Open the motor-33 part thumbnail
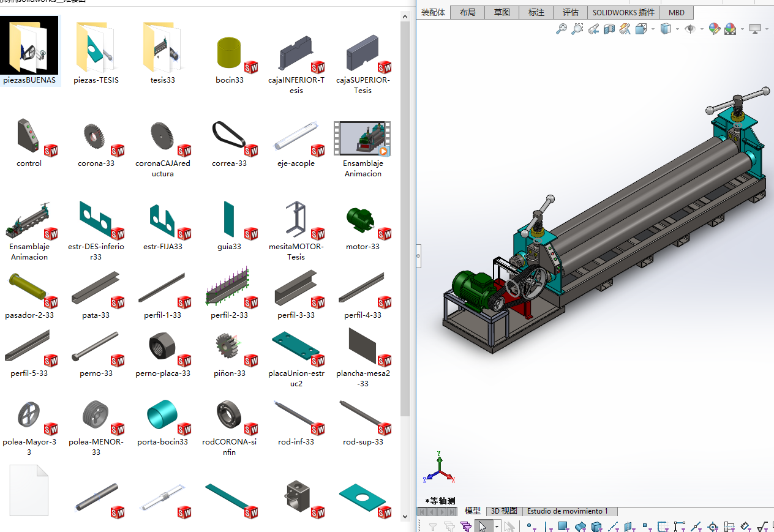Screen dimensions: 774x532 click(x=361, y=220)
